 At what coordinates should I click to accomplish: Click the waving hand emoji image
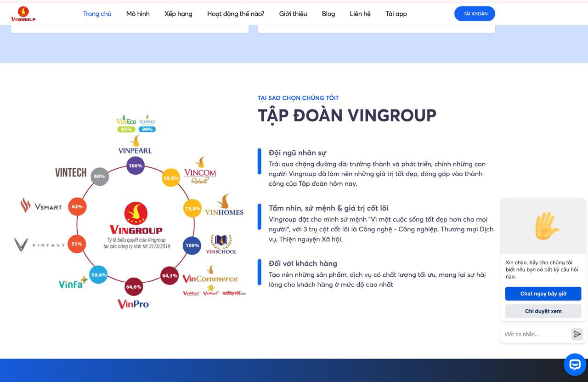[x=547, y=226]
